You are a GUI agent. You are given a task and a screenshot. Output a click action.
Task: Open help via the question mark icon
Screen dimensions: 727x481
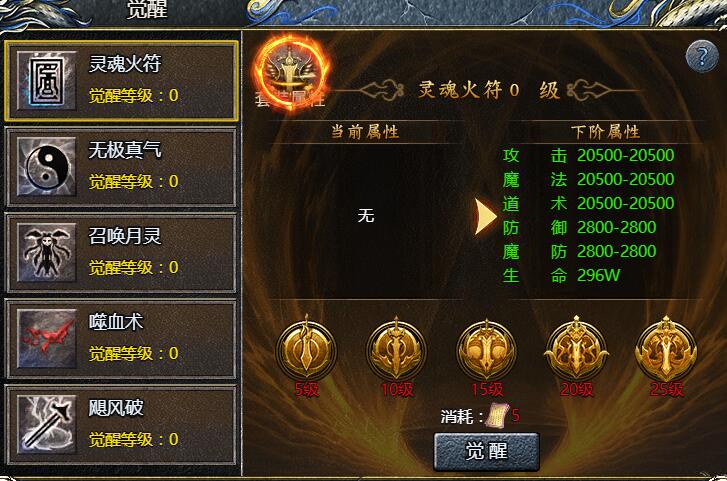click(x=702, y=56)
